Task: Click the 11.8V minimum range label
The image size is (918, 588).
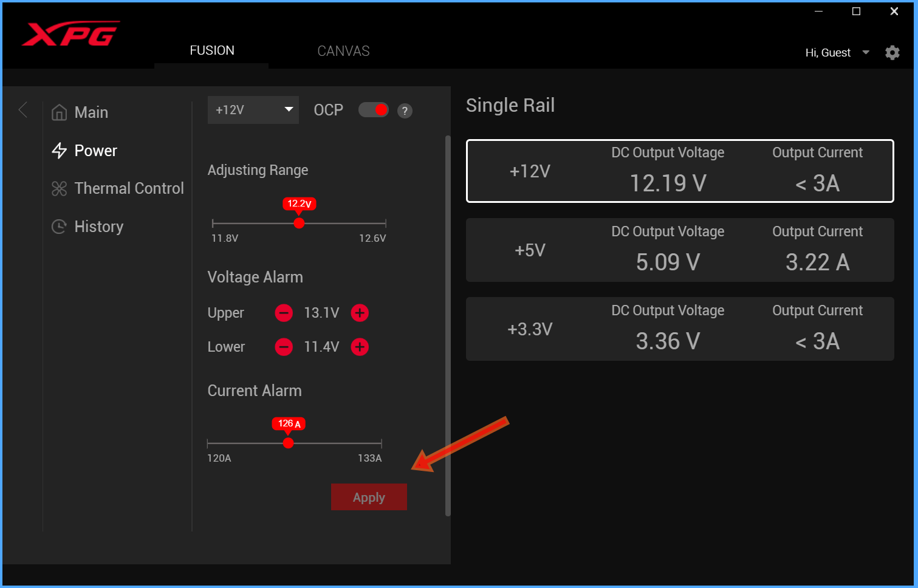Action: tap(225, 238)
